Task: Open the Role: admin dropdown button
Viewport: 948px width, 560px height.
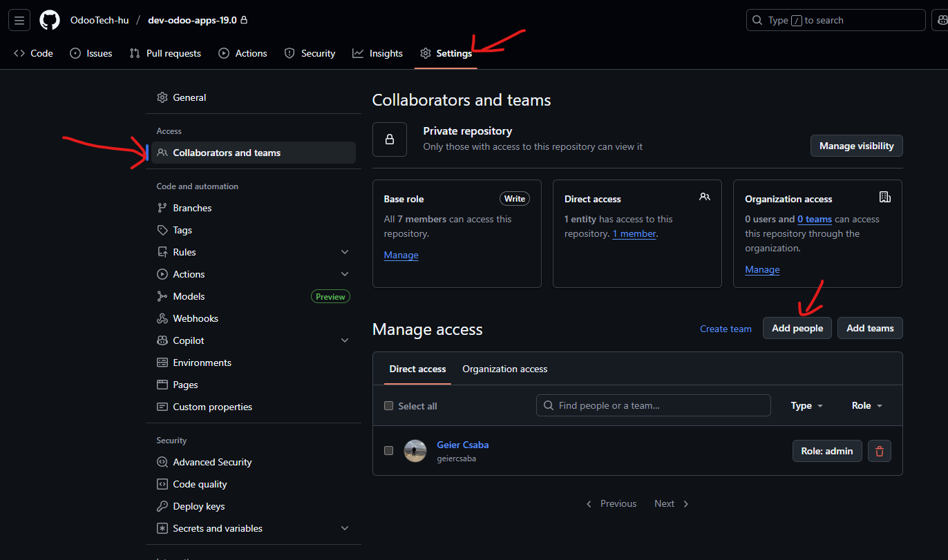Action: (x=826, y=451)
